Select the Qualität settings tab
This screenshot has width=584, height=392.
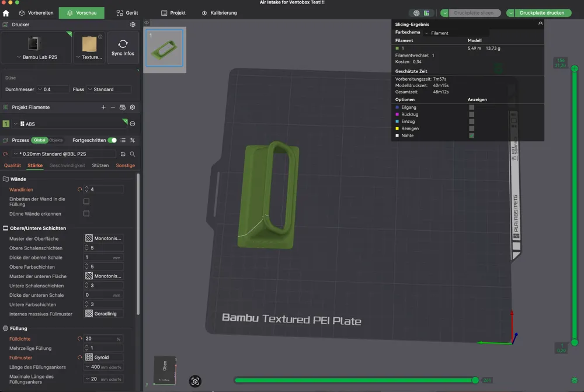tap(12, 165)
